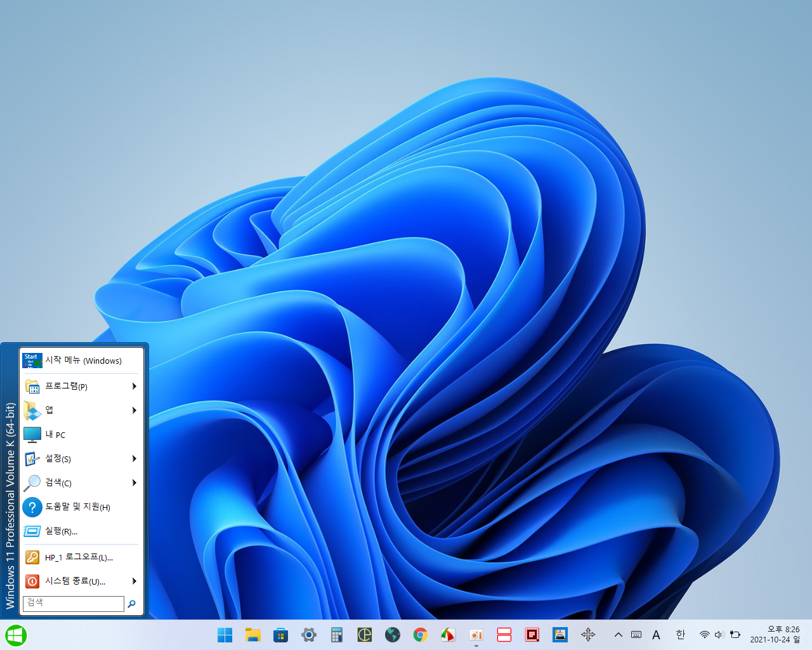Viewport: 812px width, 650px height.
Task: Expand the 시스템 종료(U) submenu arrow
Action: coord(134,581)
